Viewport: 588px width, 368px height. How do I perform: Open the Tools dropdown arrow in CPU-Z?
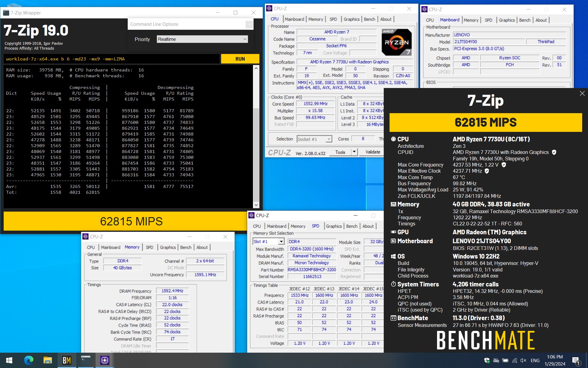click(354, 152)
